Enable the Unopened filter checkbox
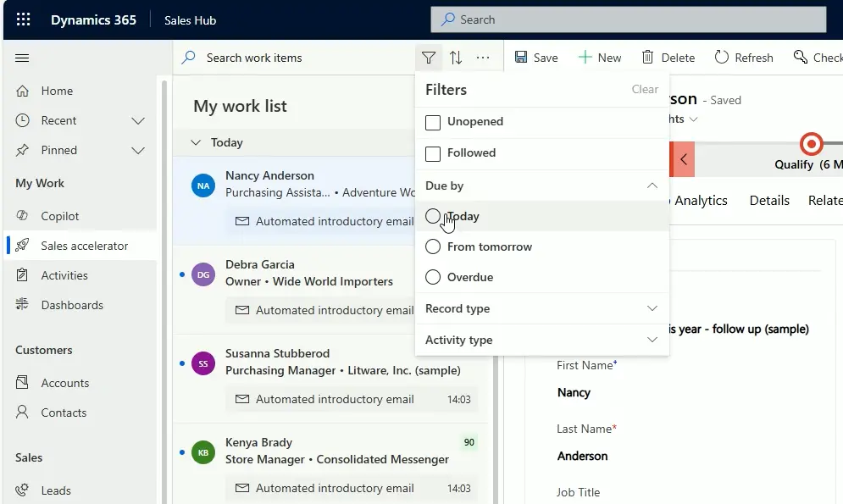 433,121
